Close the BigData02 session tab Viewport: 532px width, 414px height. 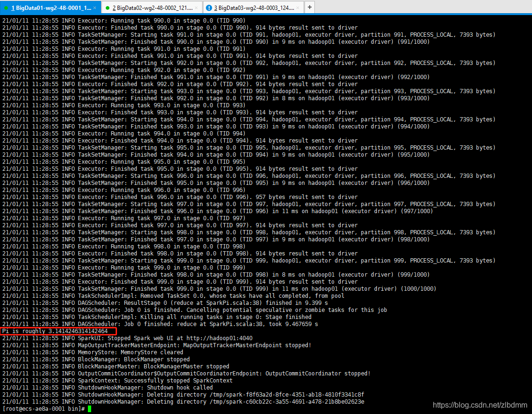click(x=196, y=8)
